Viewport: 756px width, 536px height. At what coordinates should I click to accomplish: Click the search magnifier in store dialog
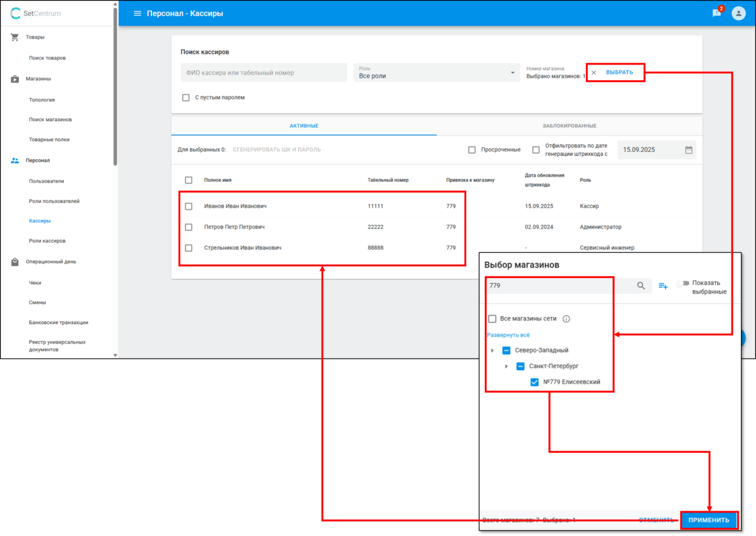[x=641, y=286]
